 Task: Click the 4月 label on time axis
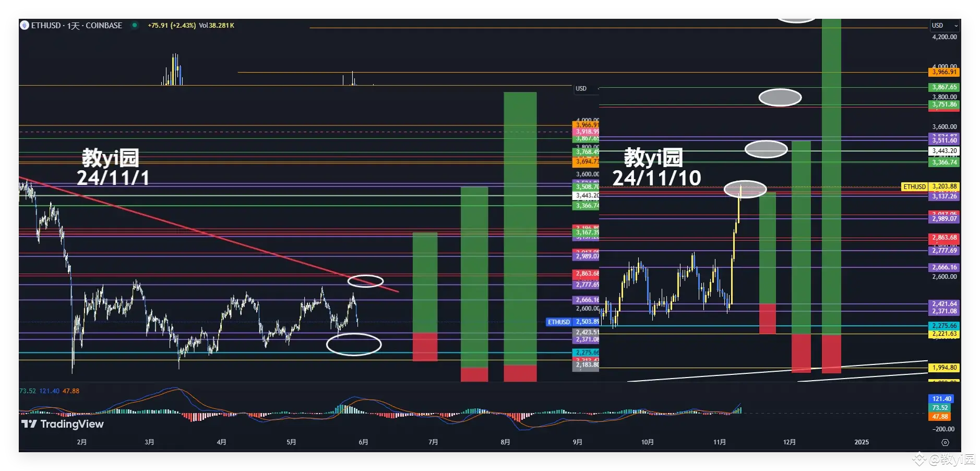pos(222,442)
